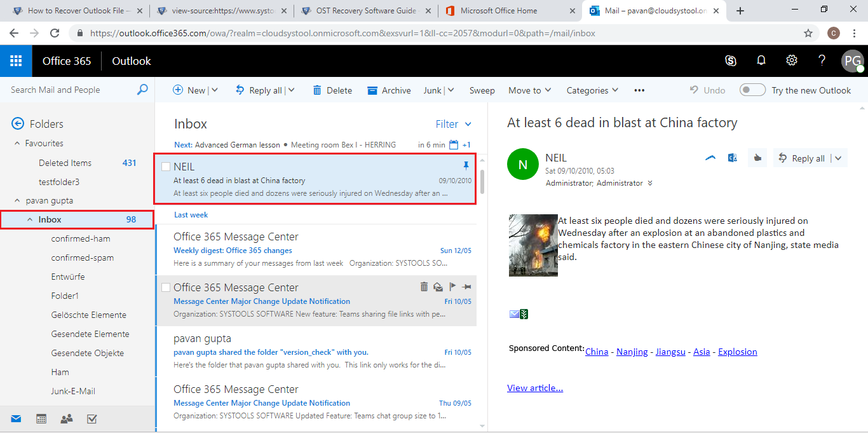Collapse the Favourites folder group

(17, 144)
